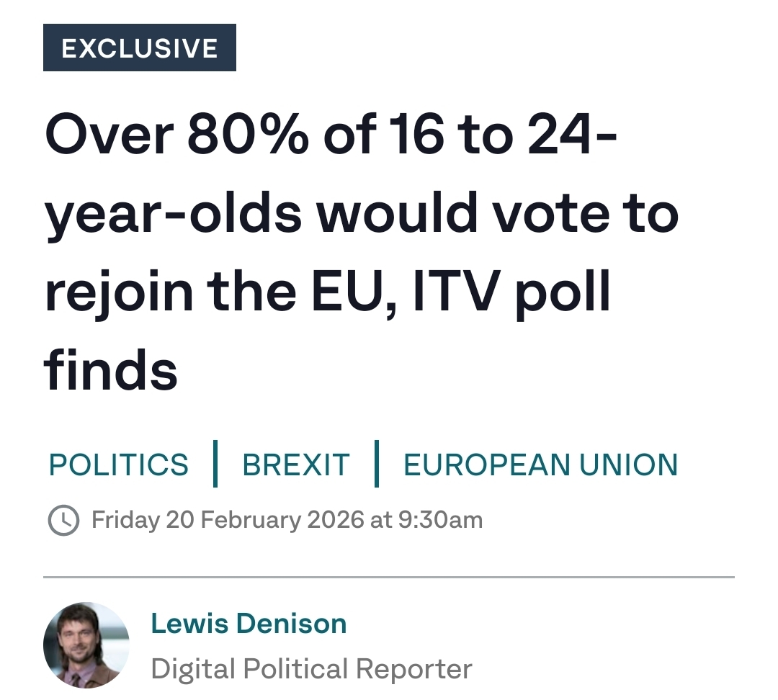778x700 pixels.
Task: Click the Digital Political Reporter subtitle
Action: (x=311, y=669)
